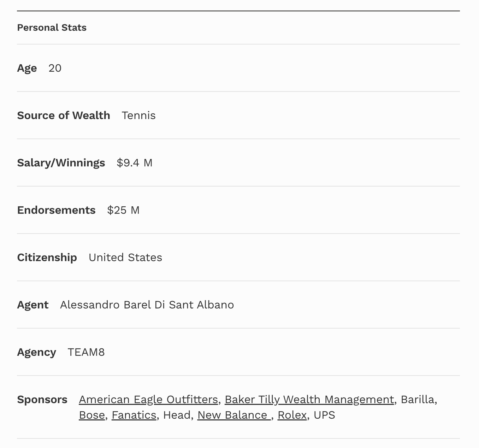Click the Salary/Winnings label
479x448 pixels.
[x=61, y=163]
